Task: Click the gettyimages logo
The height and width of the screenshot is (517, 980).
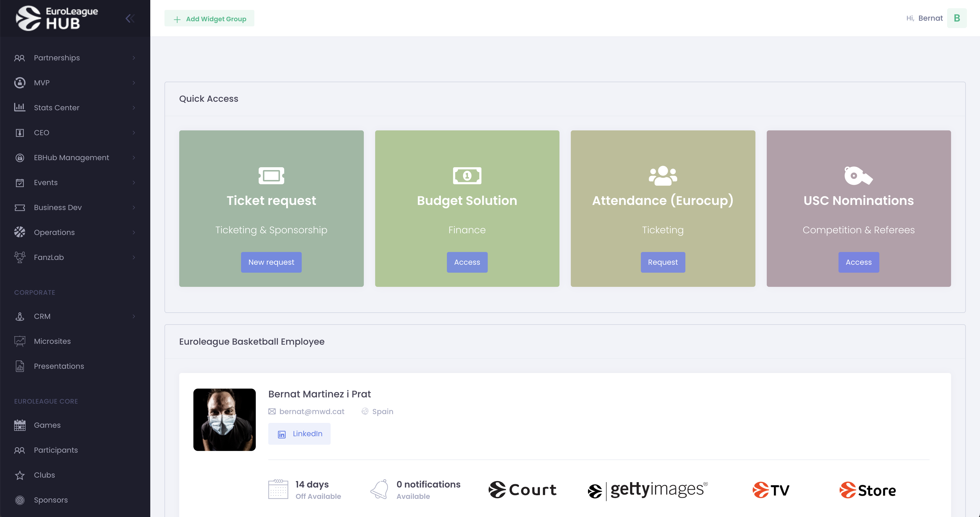Action: (x=647, y=490)
